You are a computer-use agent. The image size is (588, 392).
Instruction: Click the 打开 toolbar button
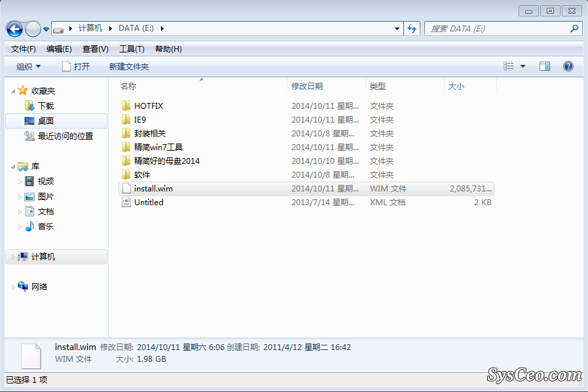tap(76, 67)
